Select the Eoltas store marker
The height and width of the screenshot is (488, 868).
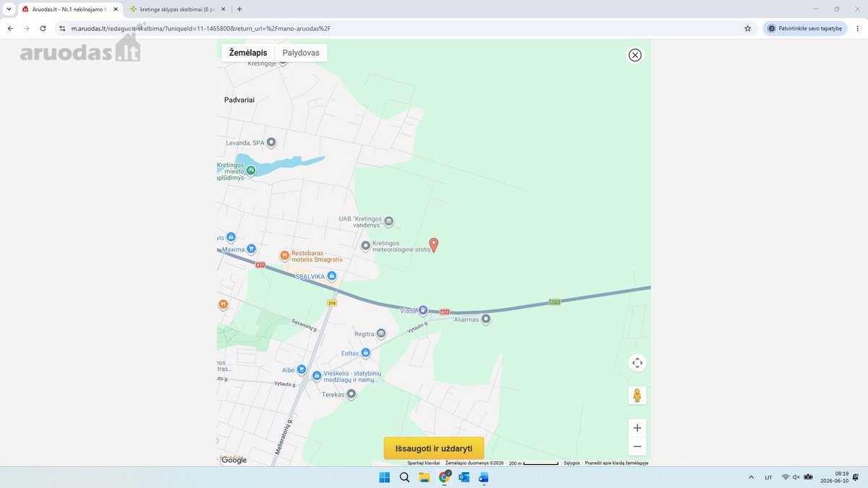tap(365, 353)
